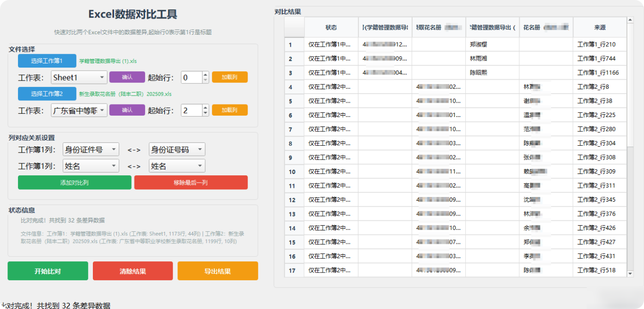Clear results with 清除结果 button
Image resolution: width=644 pixels, height=309 pixels.
(x=133, y=271)
